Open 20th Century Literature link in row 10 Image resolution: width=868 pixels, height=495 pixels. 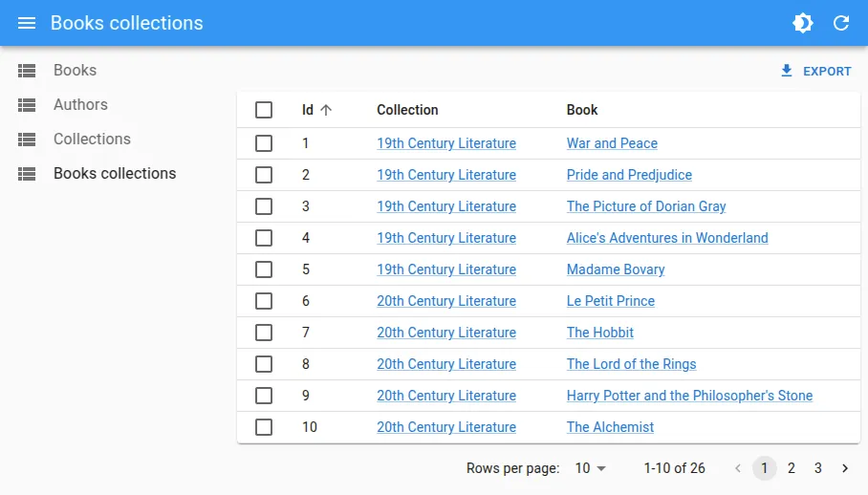coord(446,427)
